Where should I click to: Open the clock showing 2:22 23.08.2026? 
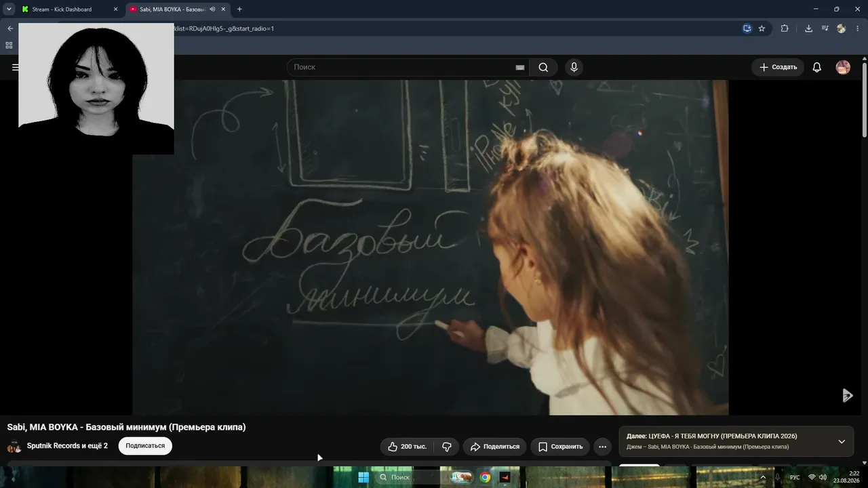846,477
